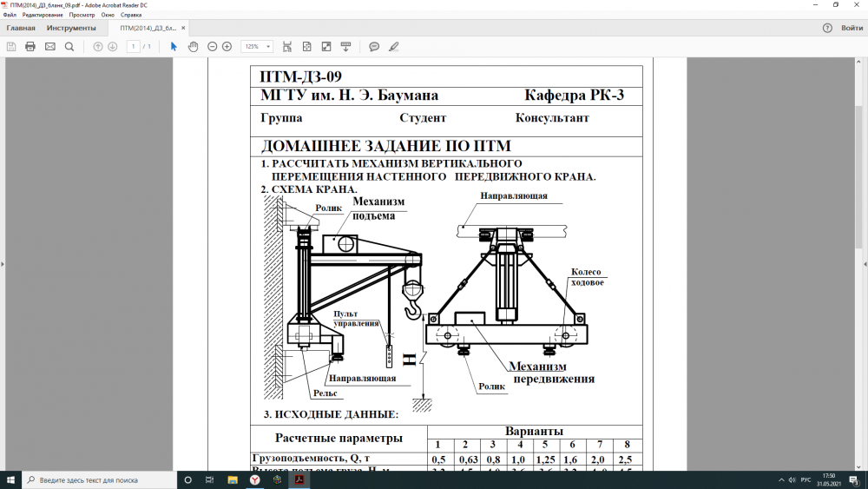Switch to the Главная tab

coord(21,28)
